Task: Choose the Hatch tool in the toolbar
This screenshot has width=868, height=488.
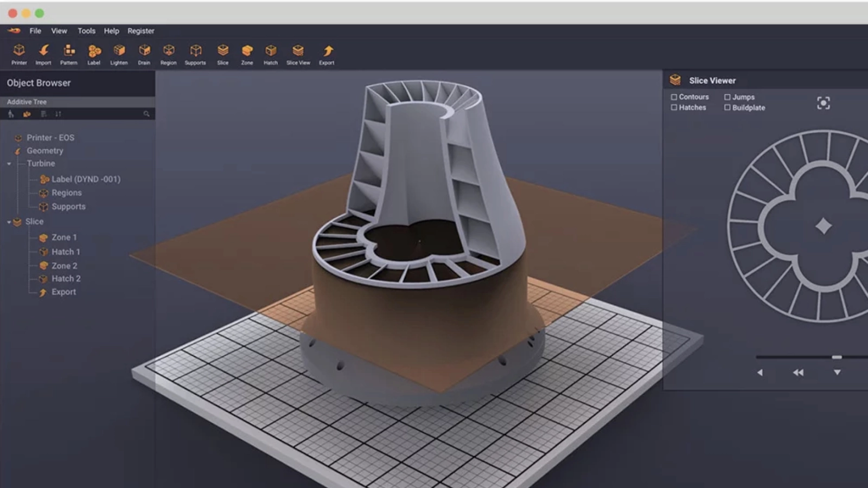Action: [271, 55]
